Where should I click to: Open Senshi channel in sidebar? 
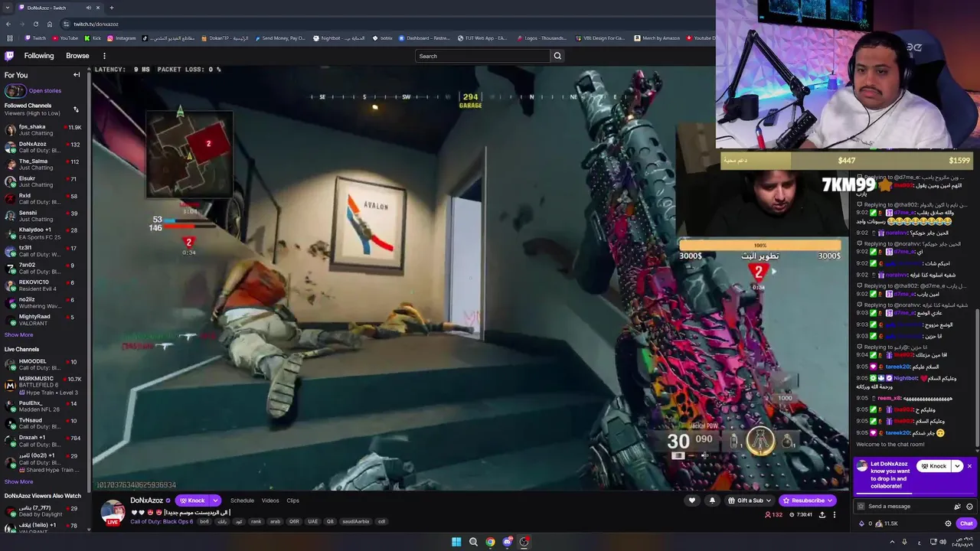(43, 216)
